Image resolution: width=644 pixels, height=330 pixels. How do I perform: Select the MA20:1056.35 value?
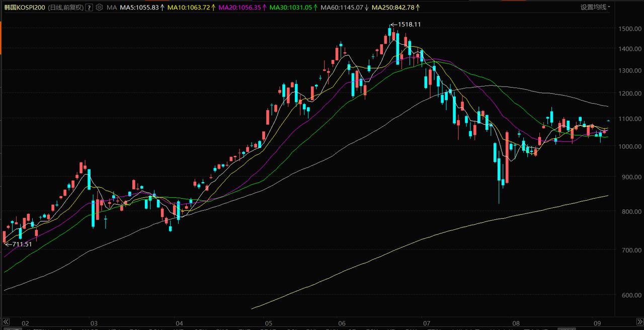[239, 8]
